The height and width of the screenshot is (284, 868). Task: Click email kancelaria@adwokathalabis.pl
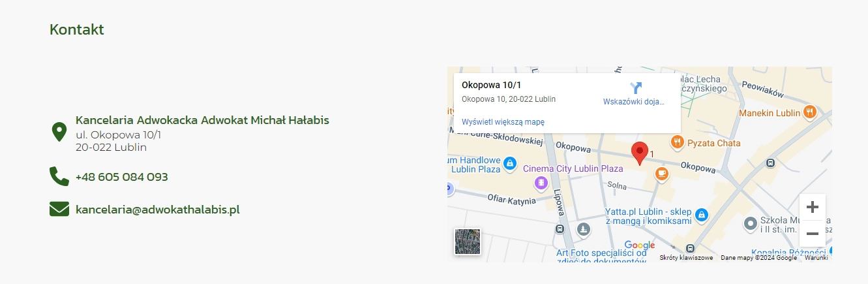(158, 210)
